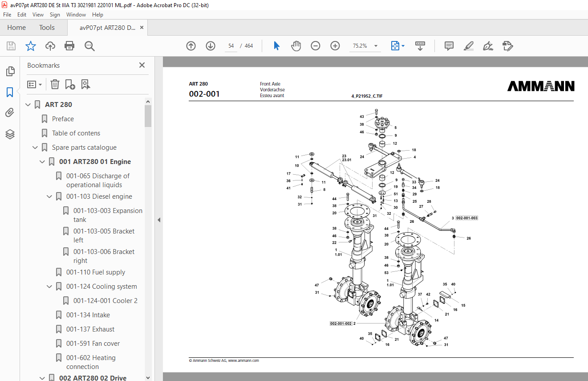Select the avP07pt ART280 document tab

[x=108, y=28]
